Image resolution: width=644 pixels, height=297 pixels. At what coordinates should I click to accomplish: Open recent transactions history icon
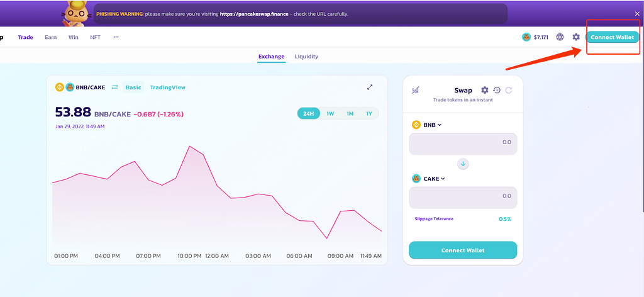click(497, 90)
